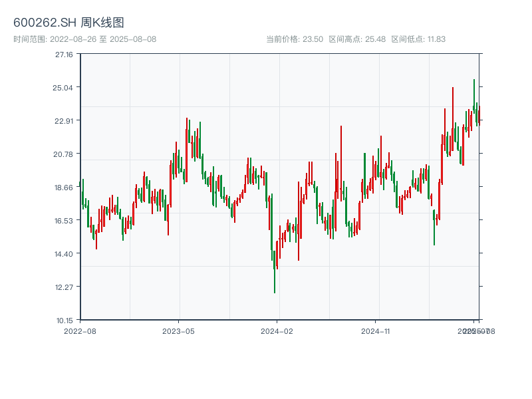Click the 区间低点: 11.83 label
The width and height of the screenshot is (532, 399).
pos(418,39)
